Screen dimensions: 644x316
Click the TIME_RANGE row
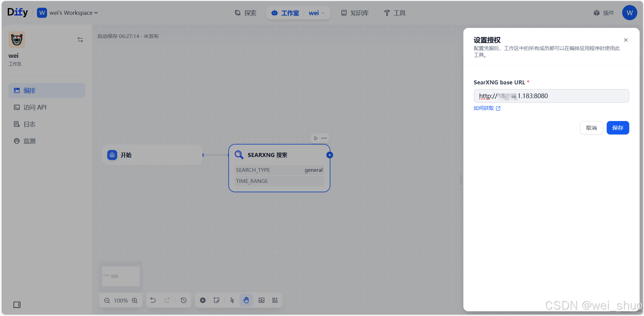279,181
